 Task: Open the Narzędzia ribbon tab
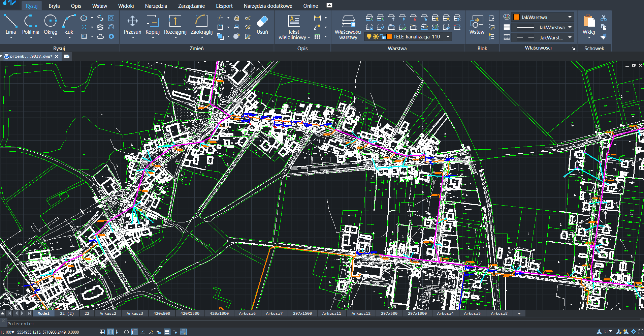click(x=156, y=6)
